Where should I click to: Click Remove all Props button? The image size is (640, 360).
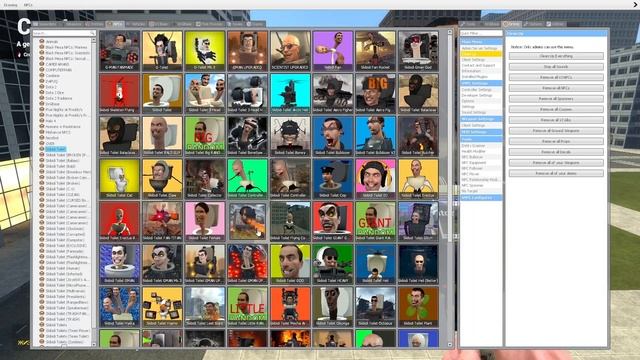556,141
